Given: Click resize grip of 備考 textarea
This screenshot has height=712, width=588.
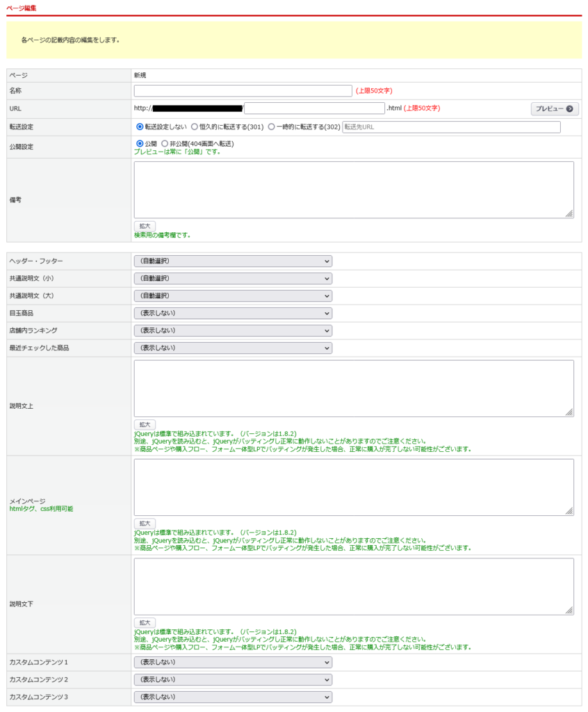Looking at the screenshot, I should click(569, 214).
